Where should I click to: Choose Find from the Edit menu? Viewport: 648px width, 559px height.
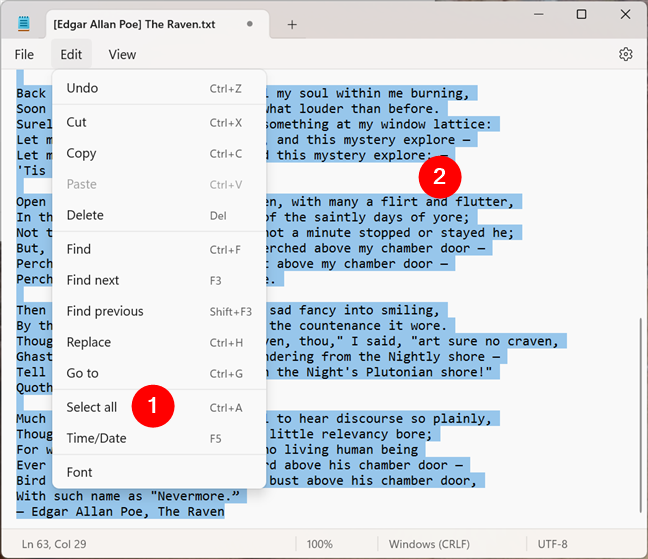pyautogui.click(x=159, y=249)
